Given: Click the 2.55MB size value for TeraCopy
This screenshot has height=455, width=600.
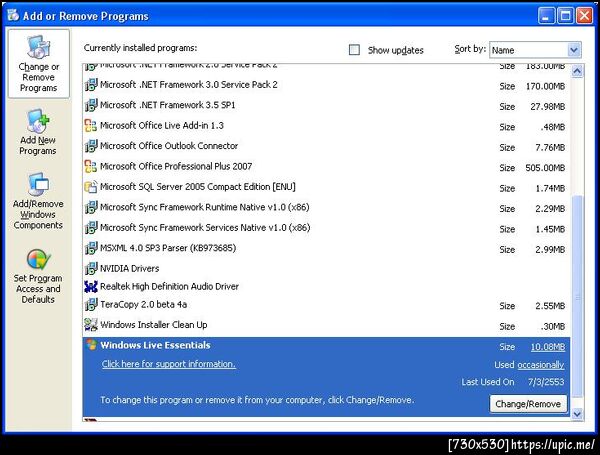Looking at the screenshot, I should point(550,306).
